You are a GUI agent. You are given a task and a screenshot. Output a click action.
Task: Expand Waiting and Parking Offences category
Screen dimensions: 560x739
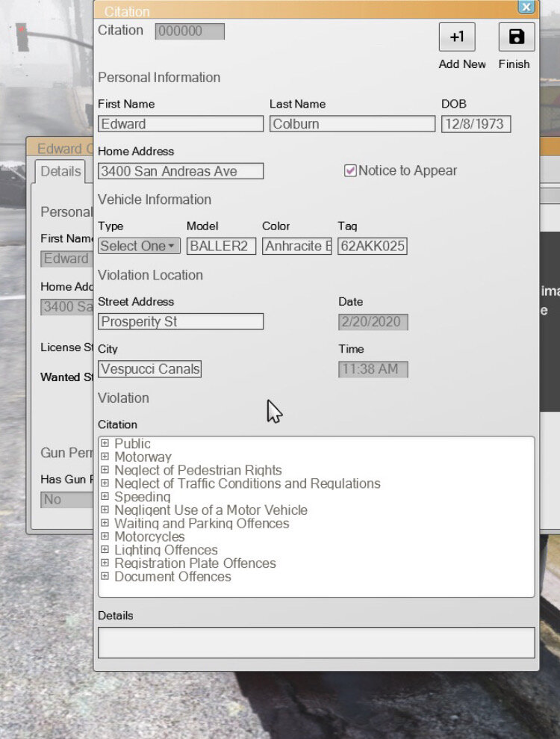point(105,524)
